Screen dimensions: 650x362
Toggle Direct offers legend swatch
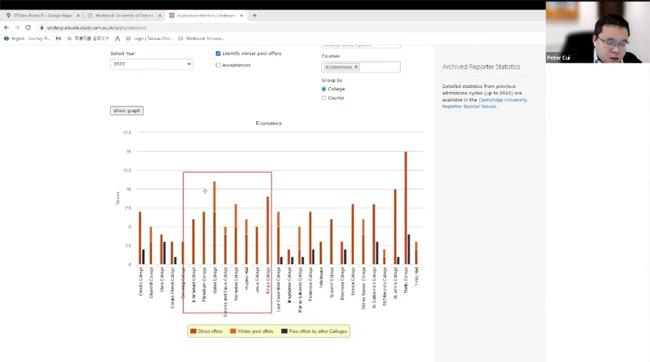tap(193, 331)
